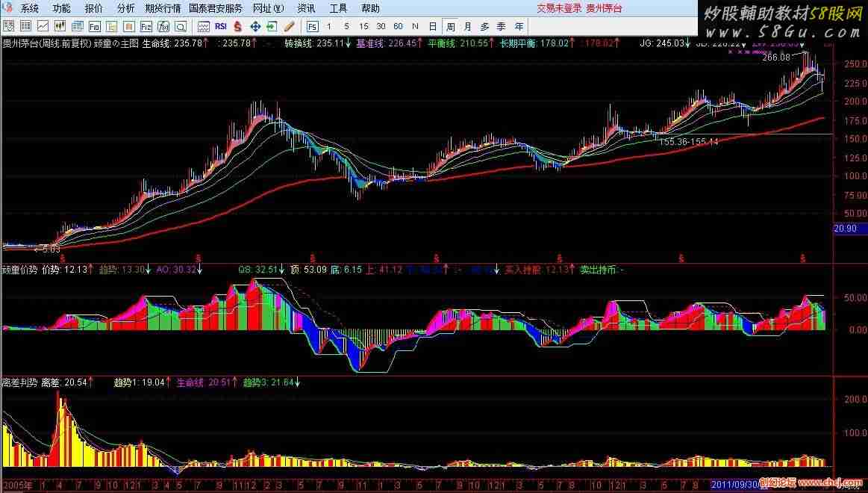The image size is (868, 493).
Task: Switch to daily (日) period
Action: point(433,26)
